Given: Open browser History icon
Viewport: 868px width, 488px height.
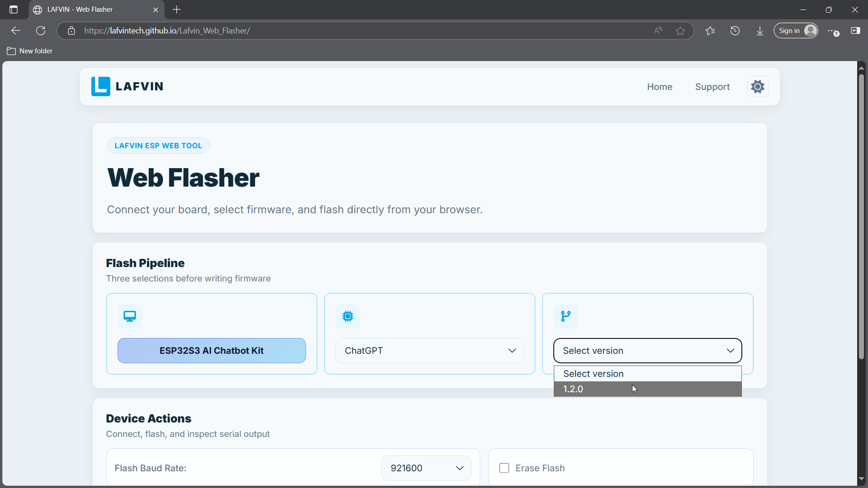Looking at the screenshot, I should click(735, 31).
